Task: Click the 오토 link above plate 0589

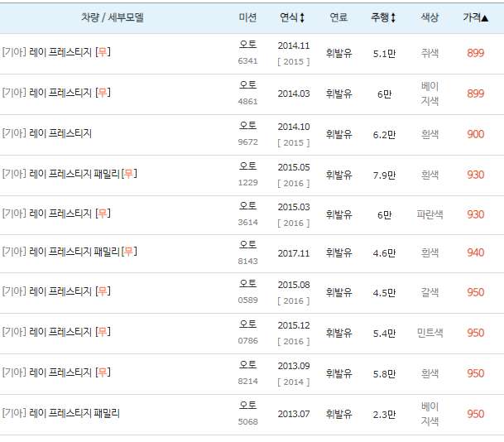Action: (x=247, y=284)
